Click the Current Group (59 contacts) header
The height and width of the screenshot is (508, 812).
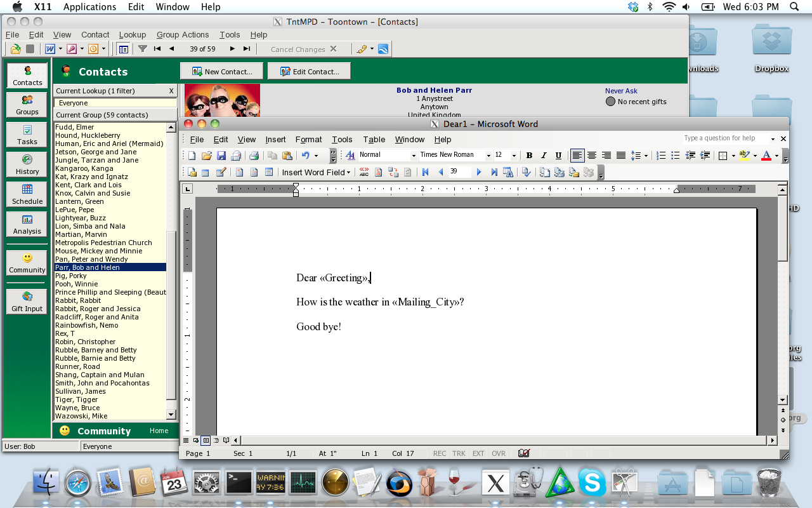pos(114,115)
